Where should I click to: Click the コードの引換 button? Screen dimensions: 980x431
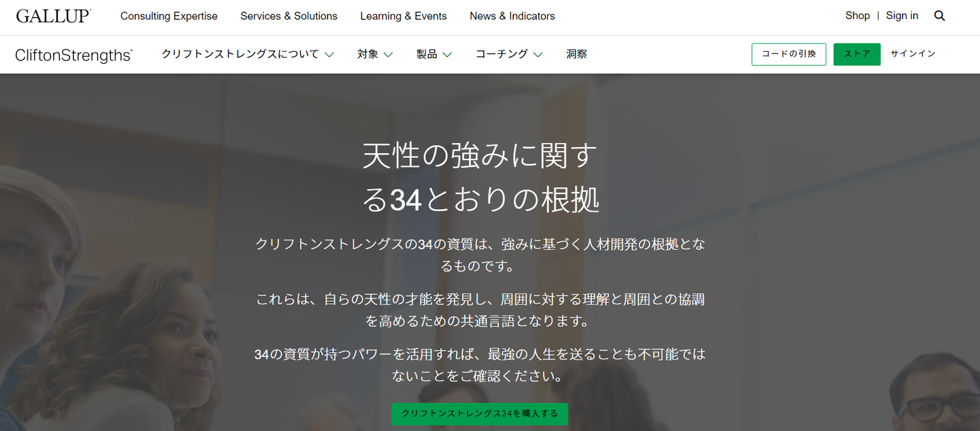point(789,54)
